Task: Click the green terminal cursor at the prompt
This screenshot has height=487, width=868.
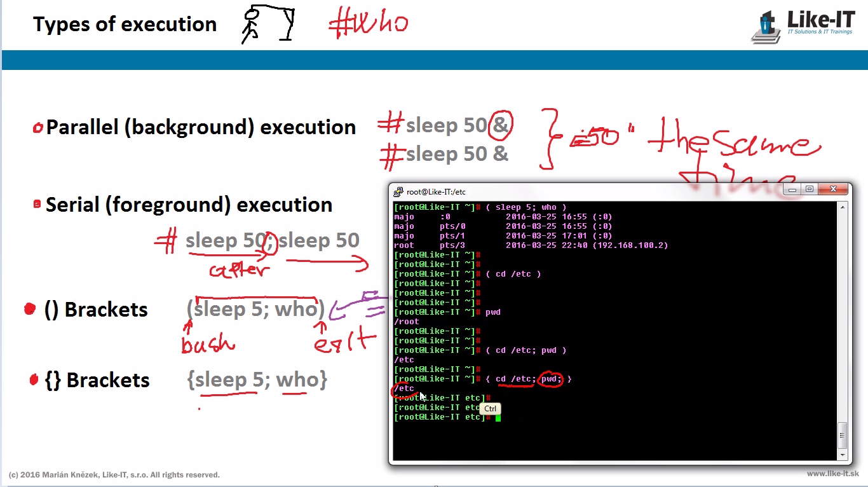Action: click(x=498, y=418)
